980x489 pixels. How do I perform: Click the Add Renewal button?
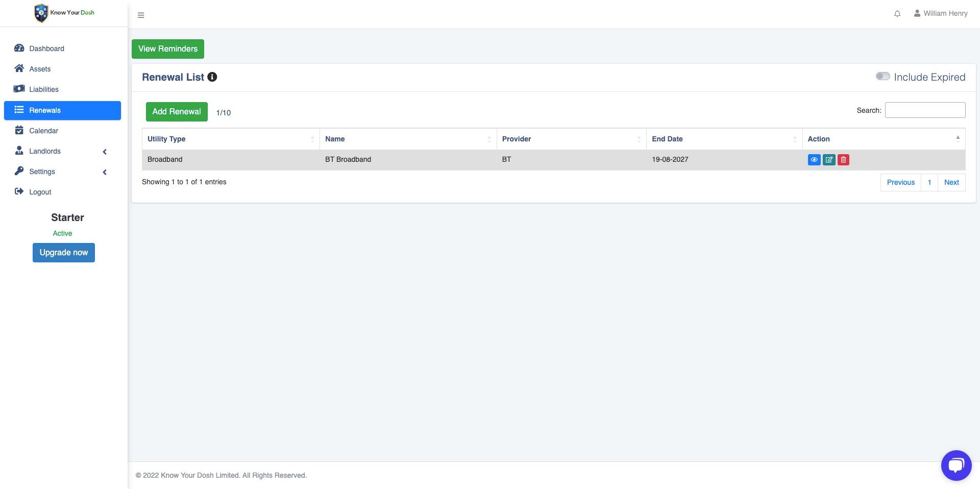pos(177,112)
